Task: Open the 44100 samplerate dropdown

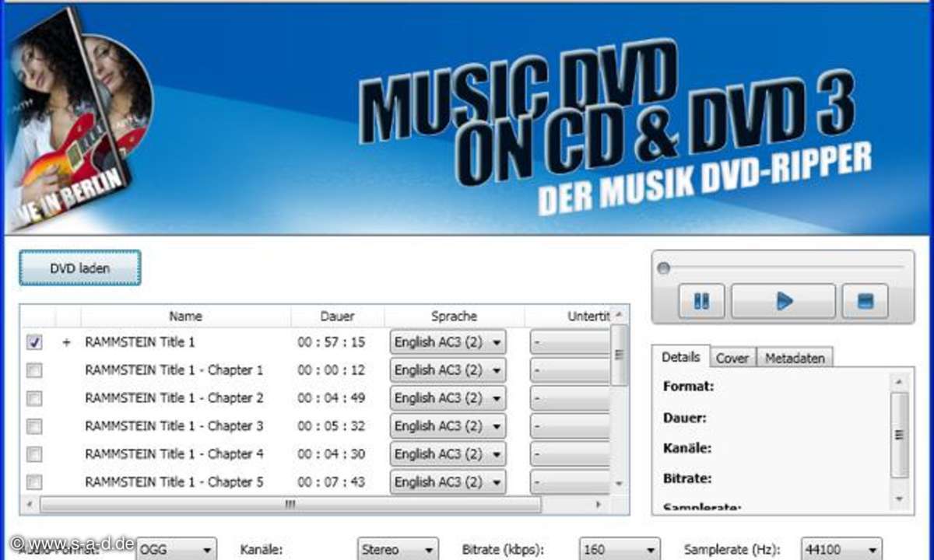Action: pos(841,549)
